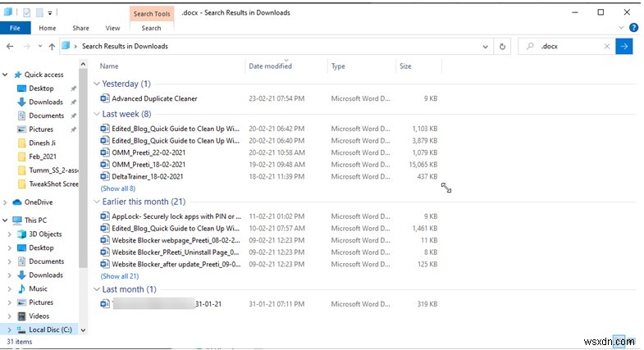
Task: Refresh the search results location
Action: tap(502, 47)
